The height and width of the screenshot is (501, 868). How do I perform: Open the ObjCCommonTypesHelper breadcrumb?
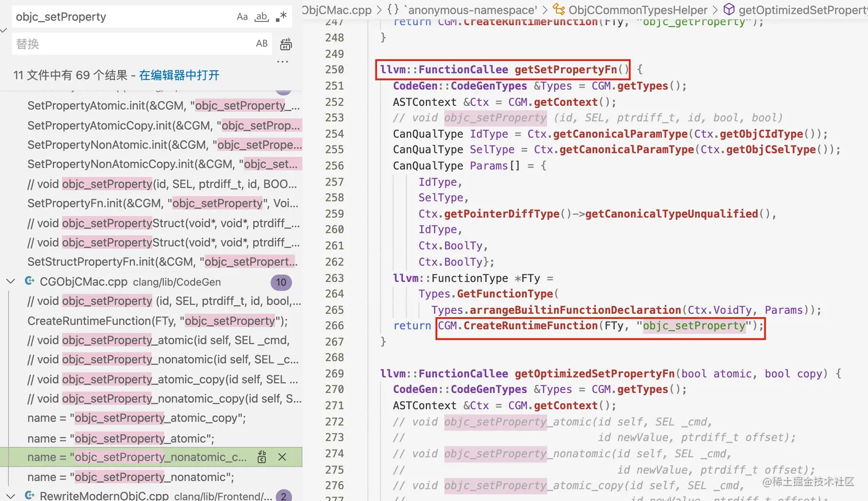pos(638,10)
